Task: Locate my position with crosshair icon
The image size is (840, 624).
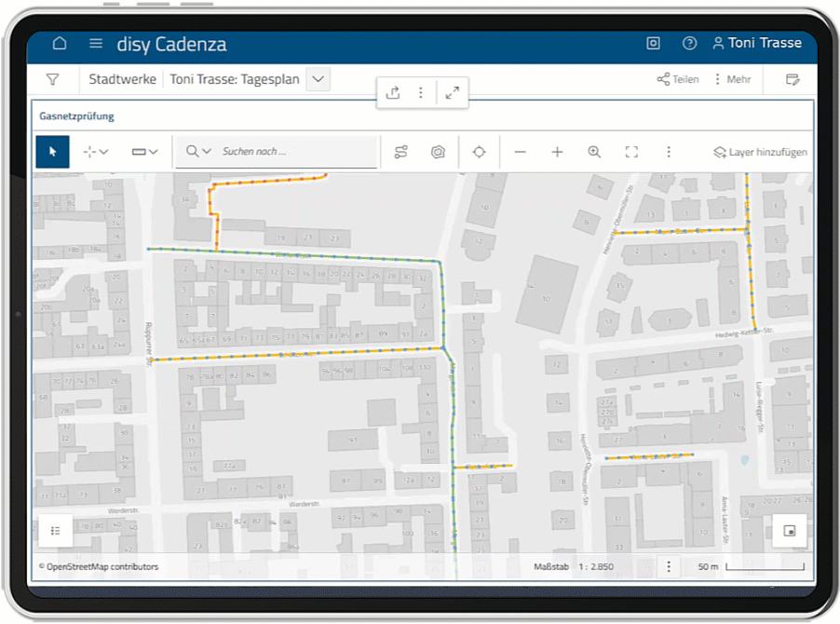Action: point(479,152)
